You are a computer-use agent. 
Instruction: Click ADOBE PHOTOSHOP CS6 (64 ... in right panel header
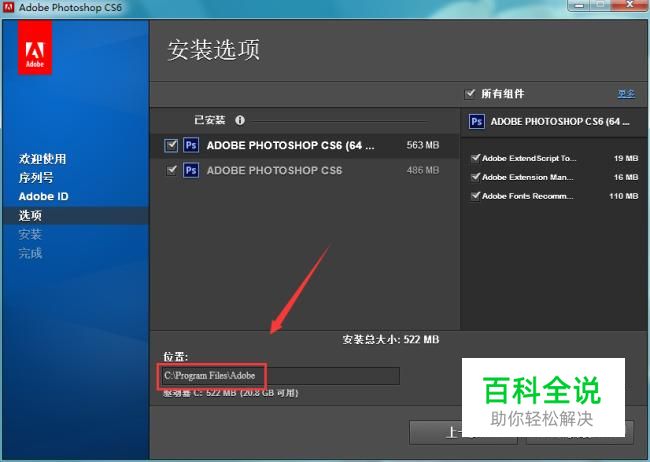click(560, 122)
